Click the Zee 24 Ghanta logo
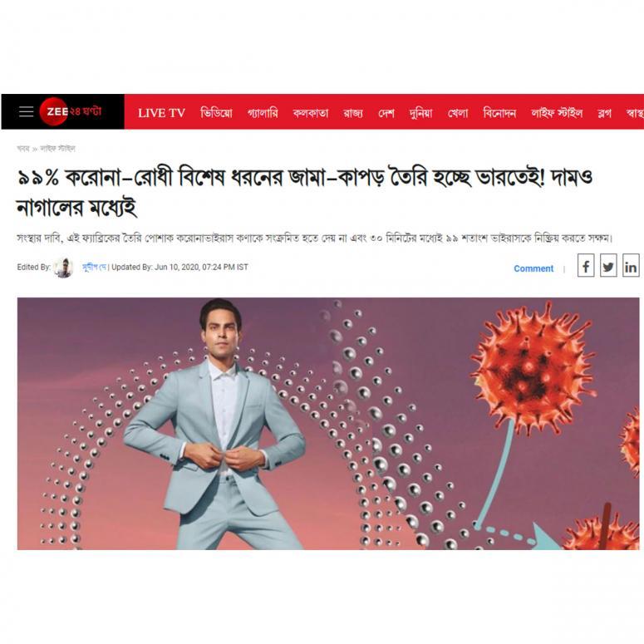Image resolution: width=644 pixels, height=644 pixels. tap(71, 111)
